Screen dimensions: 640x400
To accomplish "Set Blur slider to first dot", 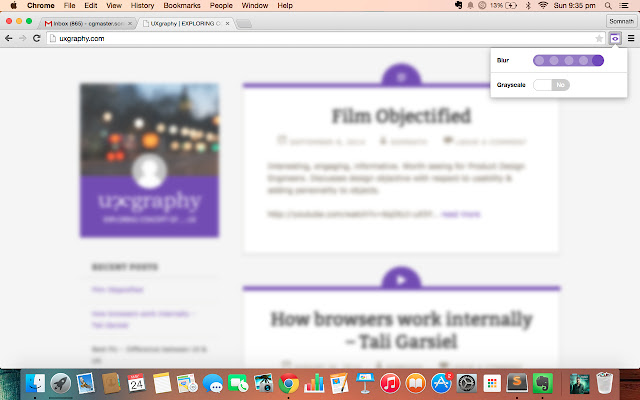I will [539, 60].
